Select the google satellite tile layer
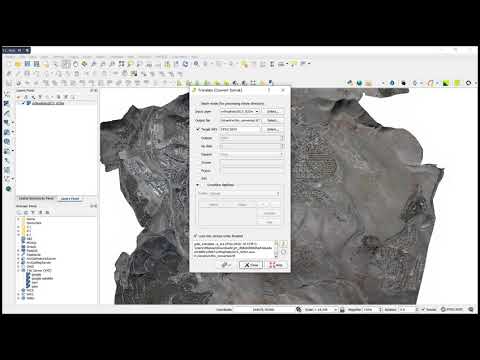Viewport: 480px width, 360px height. pyautogui.click(x=42, y=278)
